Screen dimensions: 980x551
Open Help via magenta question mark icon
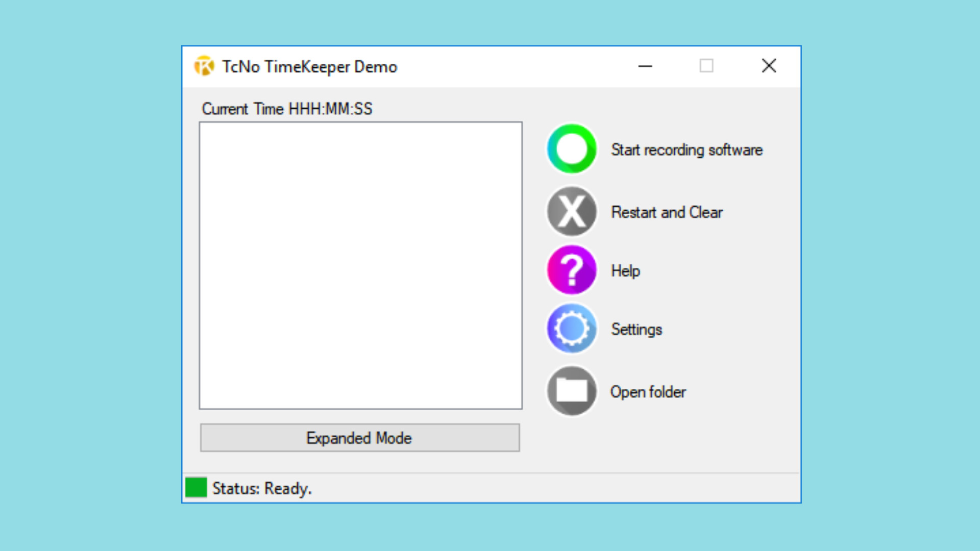[x=572, y=270]
